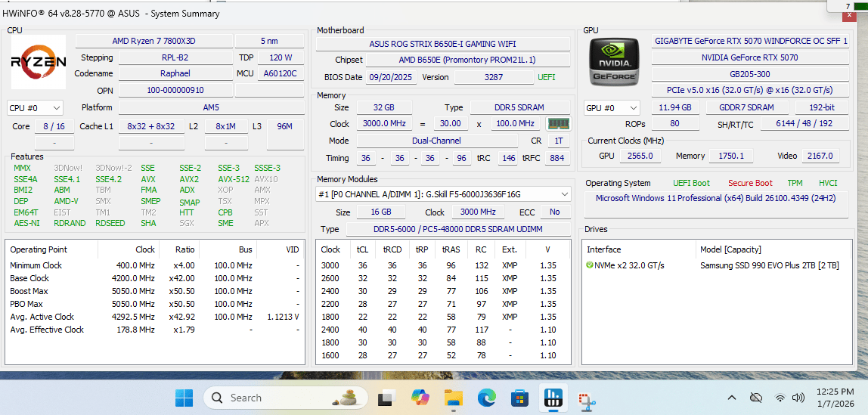Click the AMD B650E chipset field

tap(468, 60)
